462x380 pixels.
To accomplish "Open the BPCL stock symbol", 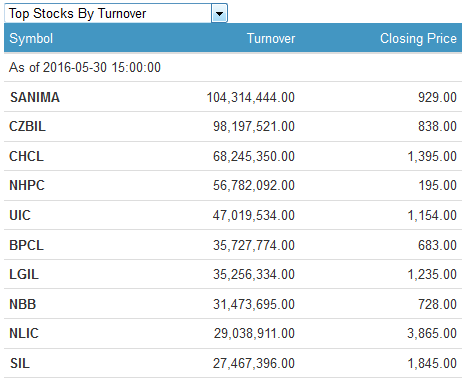I will (x=26, y=245).
